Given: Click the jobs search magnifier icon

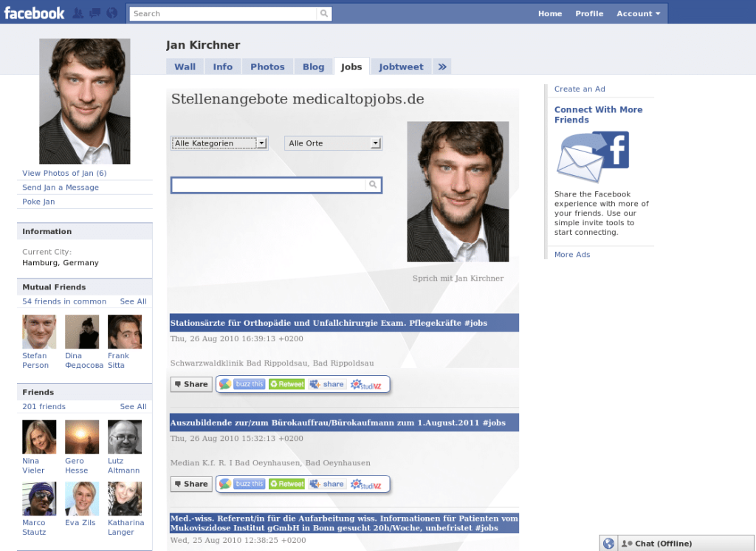Looking at the screenshot, I should pos(373,185).
